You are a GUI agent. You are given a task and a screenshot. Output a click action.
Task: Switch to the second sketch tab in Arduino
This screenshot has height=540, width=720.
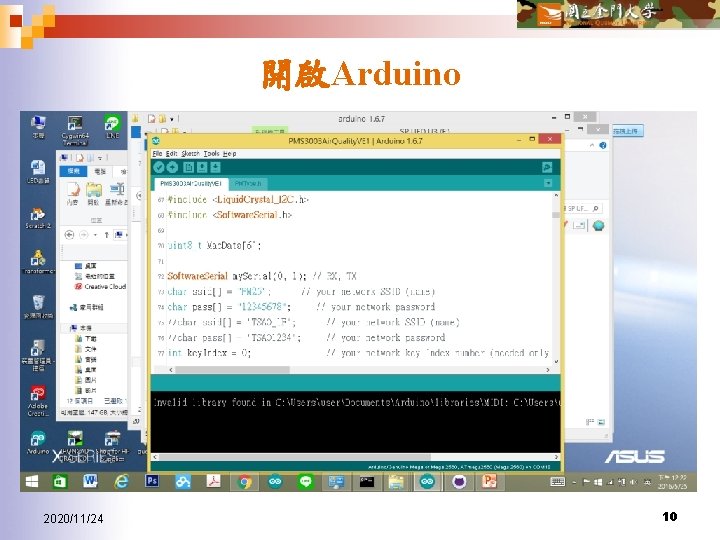click(248, 183)
